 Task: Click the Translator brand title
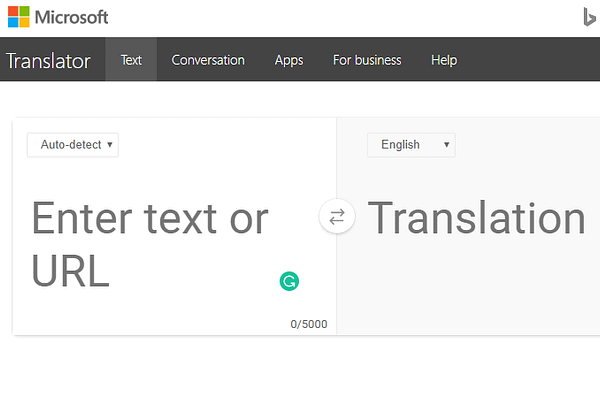click(x=48, y=61)
